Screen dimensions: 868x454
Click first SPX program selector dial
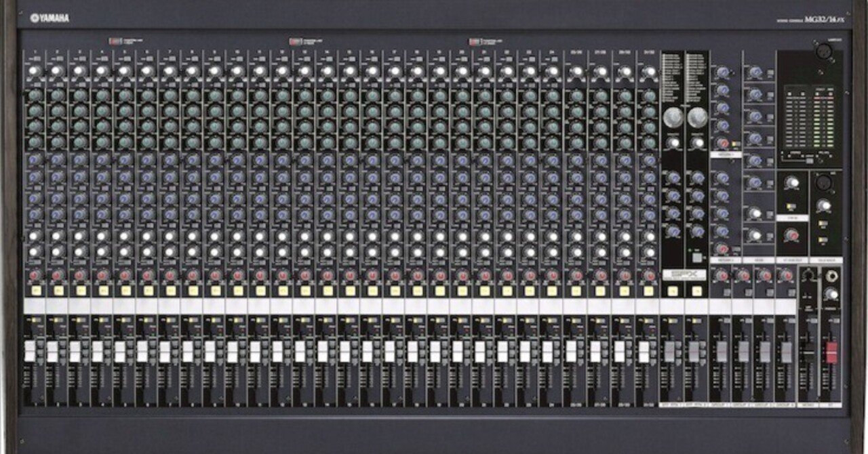tap(673, 117)
